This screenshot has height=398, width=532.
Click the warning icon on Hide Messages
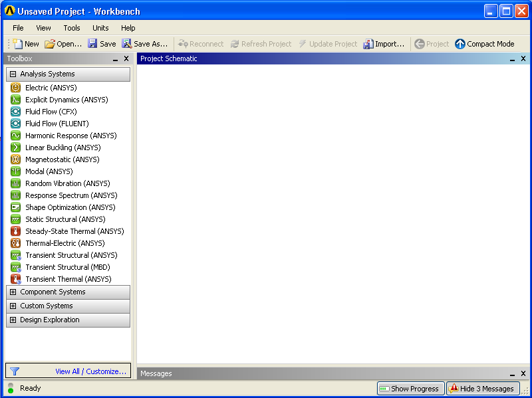454,388
